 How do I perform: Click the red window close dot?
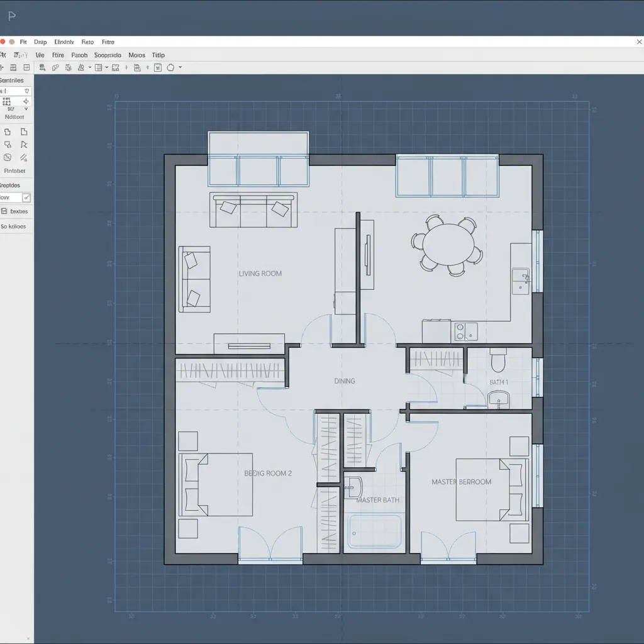(3, 42)
